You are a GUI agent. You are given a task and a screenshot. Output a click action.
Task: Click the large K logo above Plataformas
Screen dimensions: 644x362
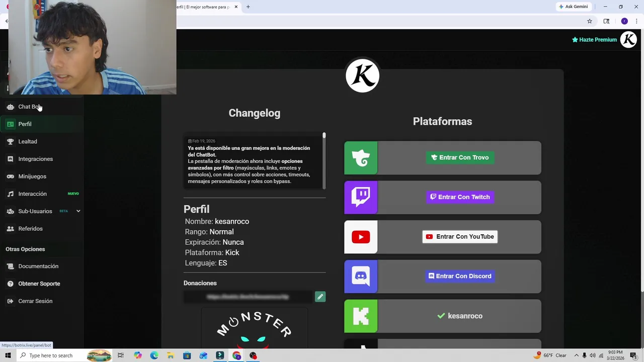362,76
